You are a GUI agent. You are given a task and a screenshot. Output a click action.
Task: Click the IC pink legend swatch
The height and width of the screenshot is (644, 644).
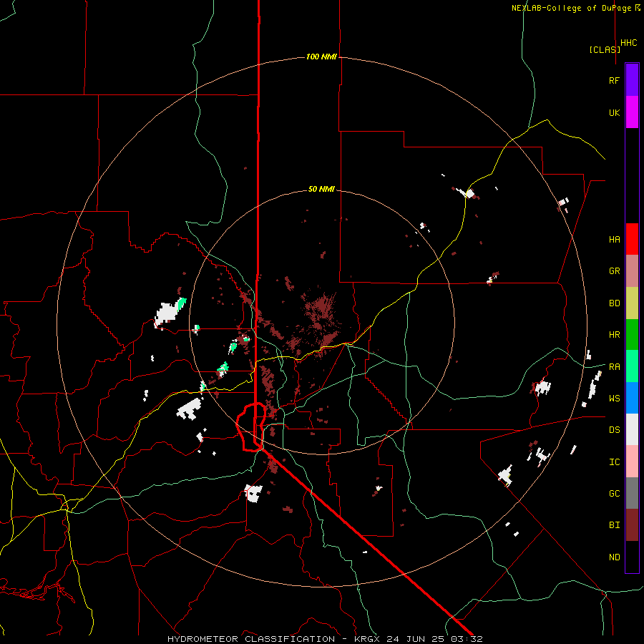[632, 462]
